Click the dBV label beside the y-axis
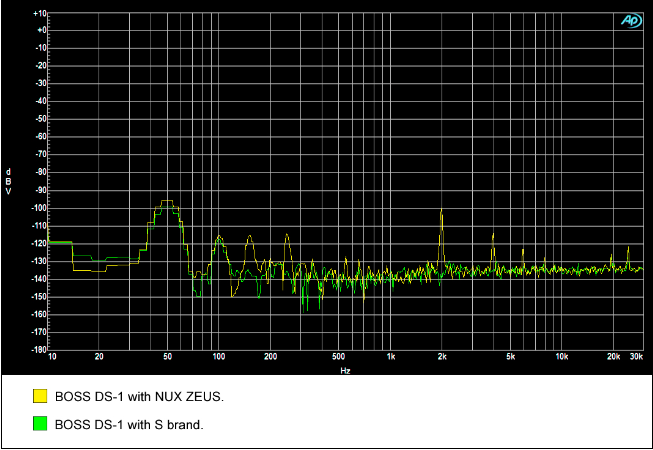Image resolution: width=653 pixels, height=450 pixels. 9,181
